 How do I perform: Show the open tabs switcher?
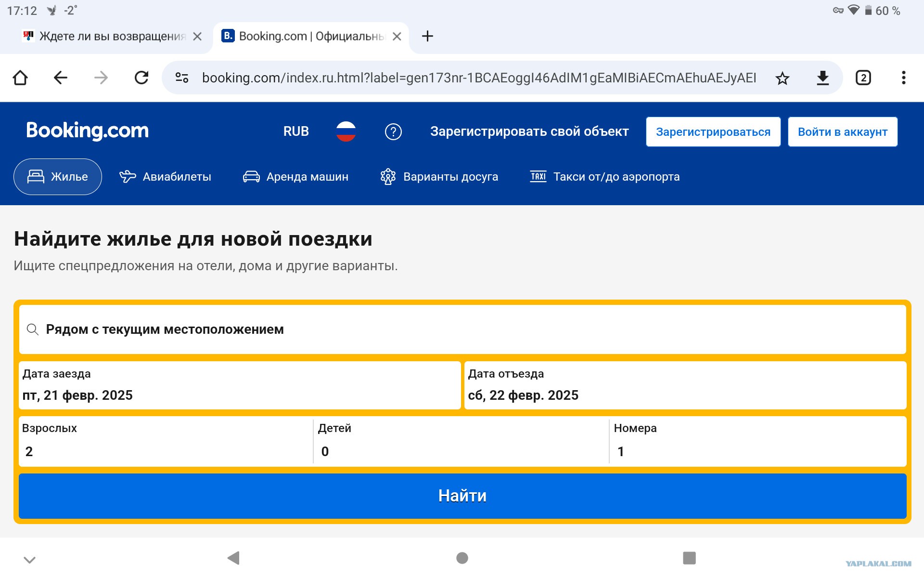[x=863, y=78]
